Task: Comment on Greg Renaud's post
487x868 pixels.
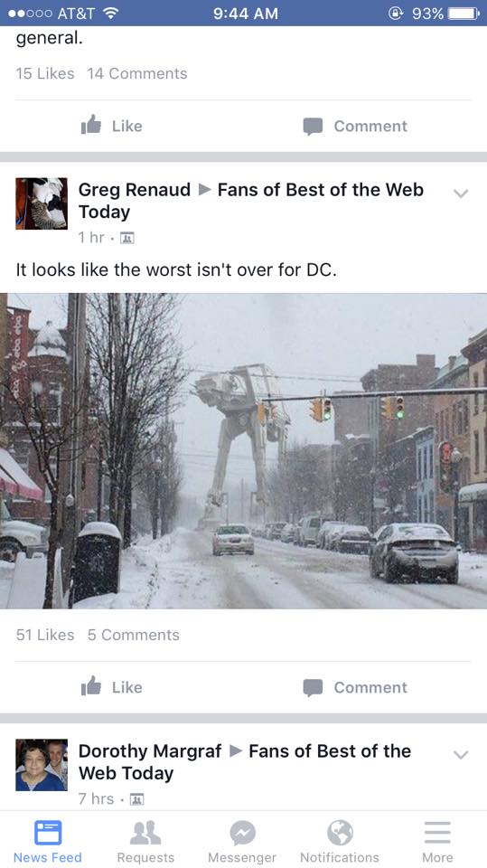Action: [x=355, y=687]
